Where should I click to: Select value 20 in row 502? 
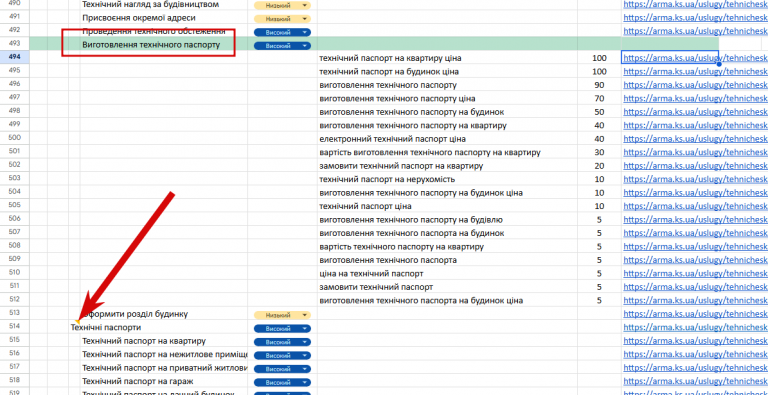point(599,166)
